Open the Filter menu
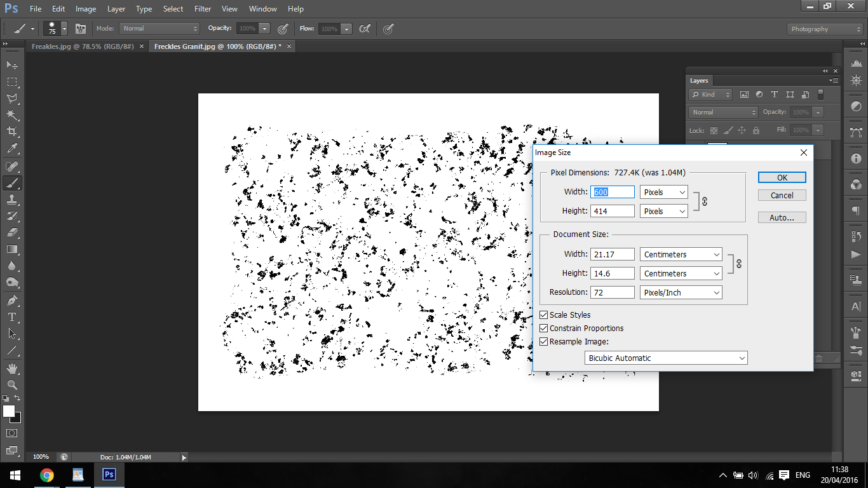Screen dimensions: 868x488 203,9
